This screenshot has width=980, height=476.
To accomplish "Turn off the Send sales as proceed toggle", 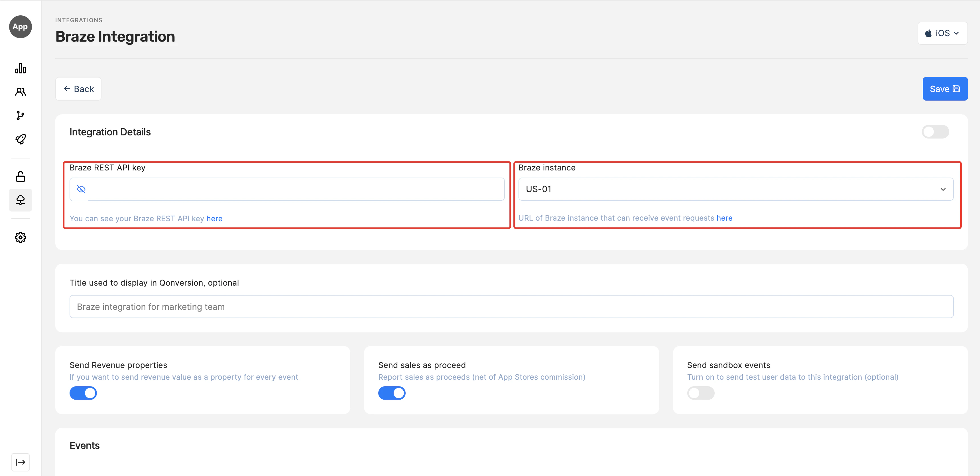I will (391, 393).
